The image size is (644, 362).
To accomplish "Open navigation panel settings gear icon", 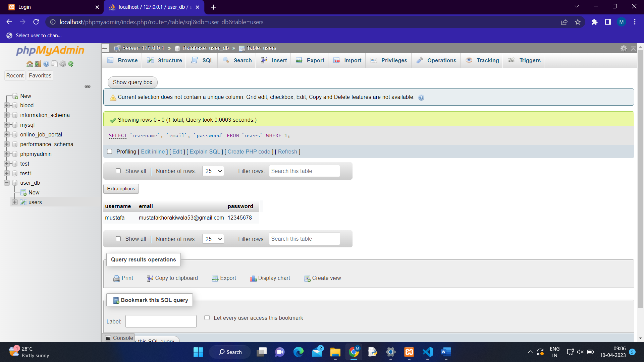I will (x=63, y=64).
